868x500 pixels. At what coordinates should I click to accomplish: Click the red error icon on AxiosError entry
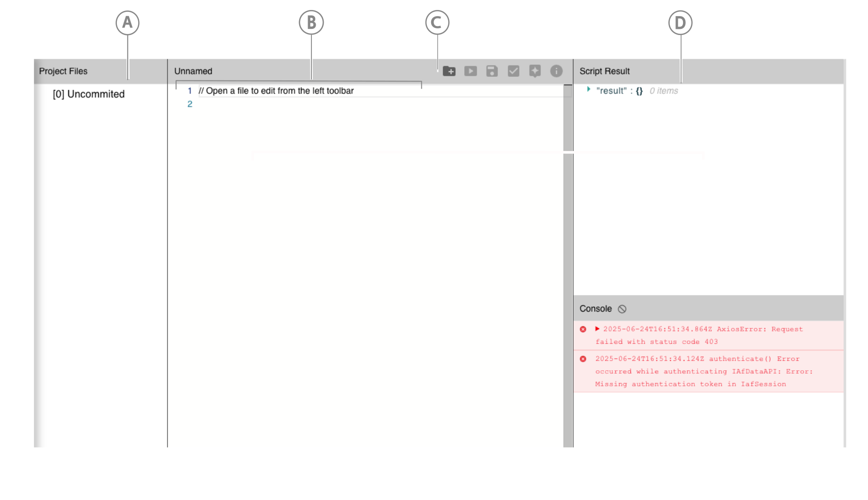583,329
